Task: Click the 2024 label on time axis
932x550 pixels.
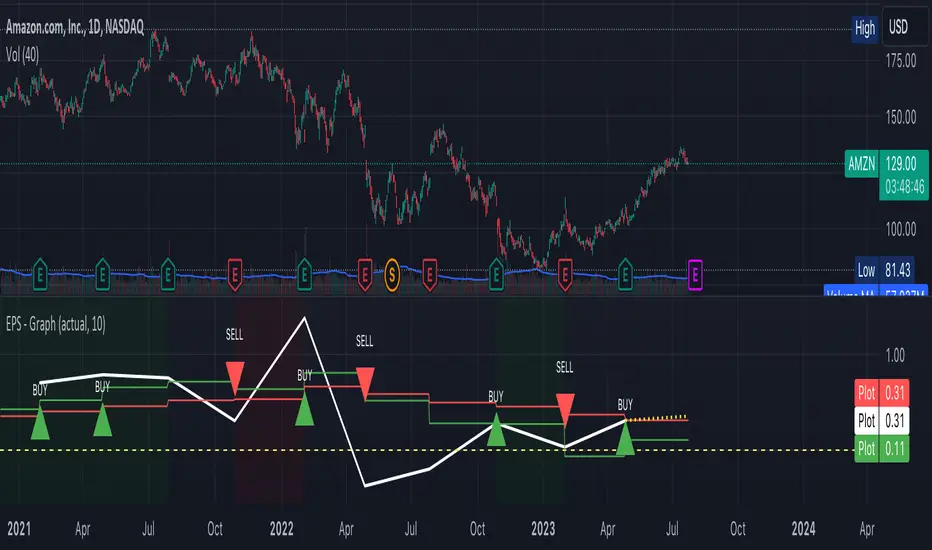Action: click(x=804, y=529)
